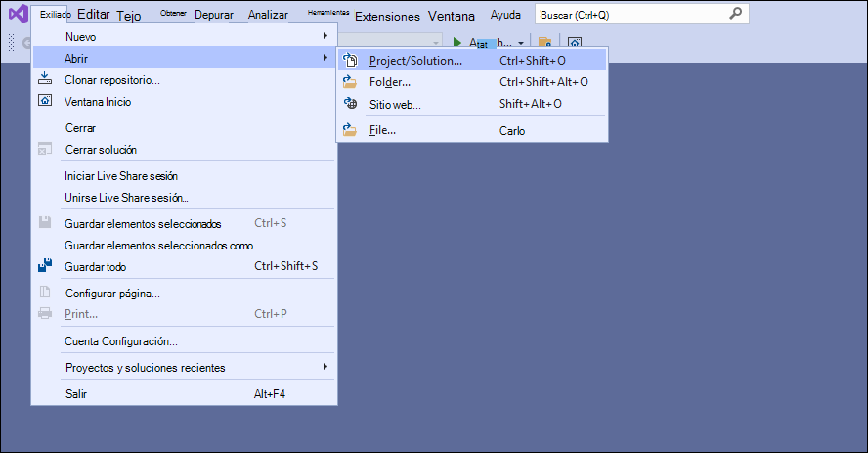Click the Cerrar solución icon
868x453 pixels.
45,149
